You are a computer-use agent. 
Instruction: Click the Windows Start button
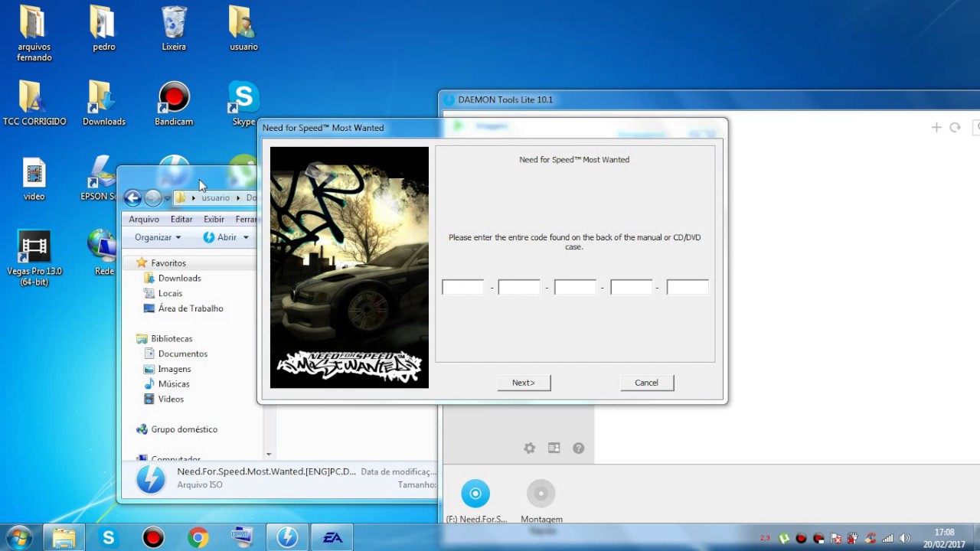18,537
